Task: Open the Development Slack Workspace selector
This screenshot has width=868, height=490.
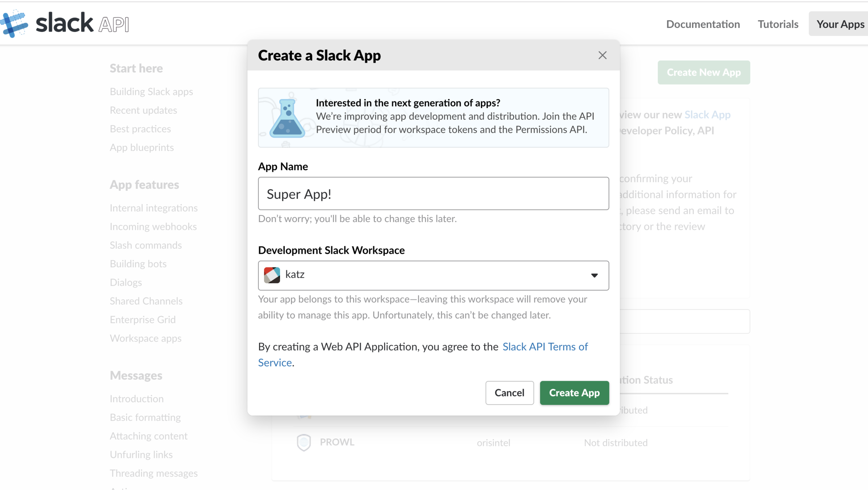Action: 433,275
